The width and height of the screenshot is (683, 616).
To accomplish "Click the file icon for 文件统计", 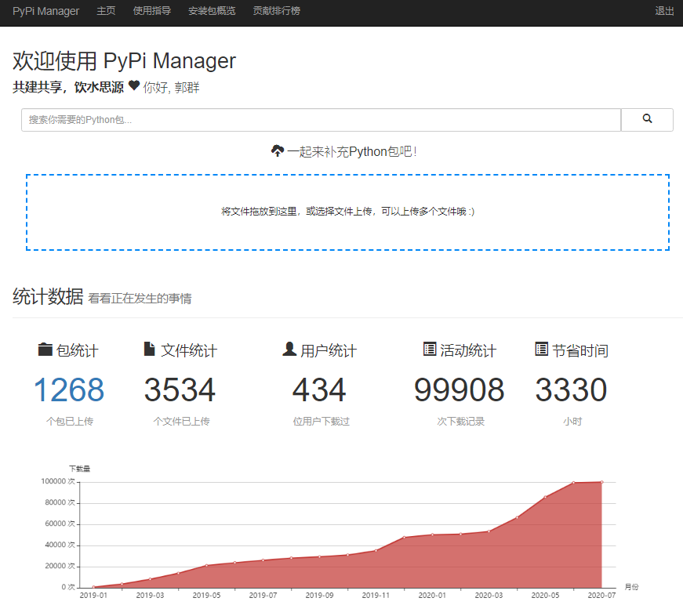I will [x=150, y=349].
